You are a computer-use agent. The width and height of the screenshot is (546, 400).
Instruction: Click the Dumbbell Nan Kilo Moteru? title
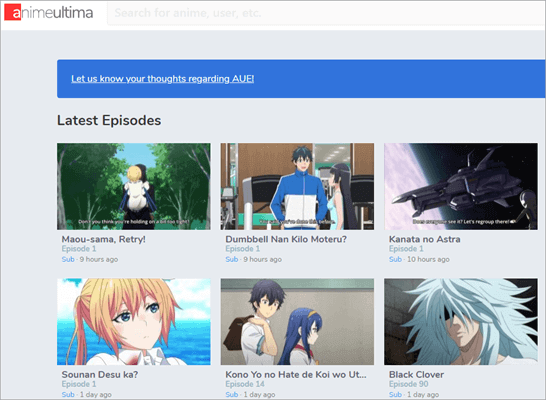point(286,239)
